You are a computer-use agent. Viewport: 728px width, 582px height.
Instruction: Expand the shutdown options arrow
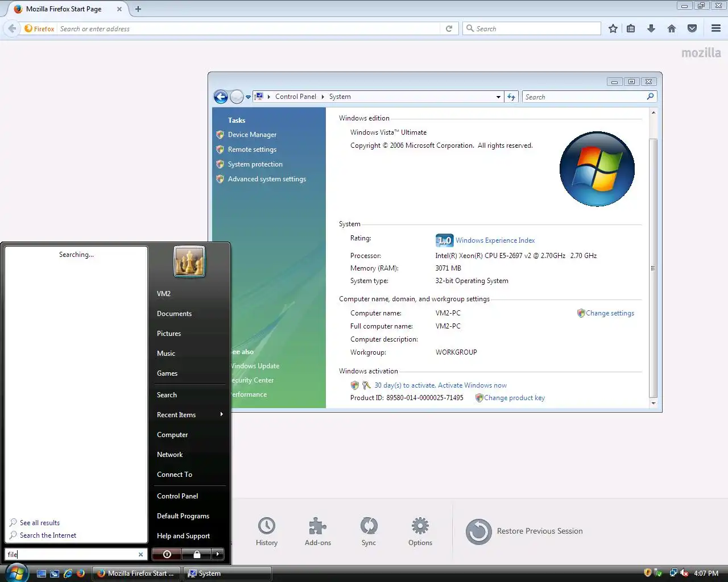[218, 554]
